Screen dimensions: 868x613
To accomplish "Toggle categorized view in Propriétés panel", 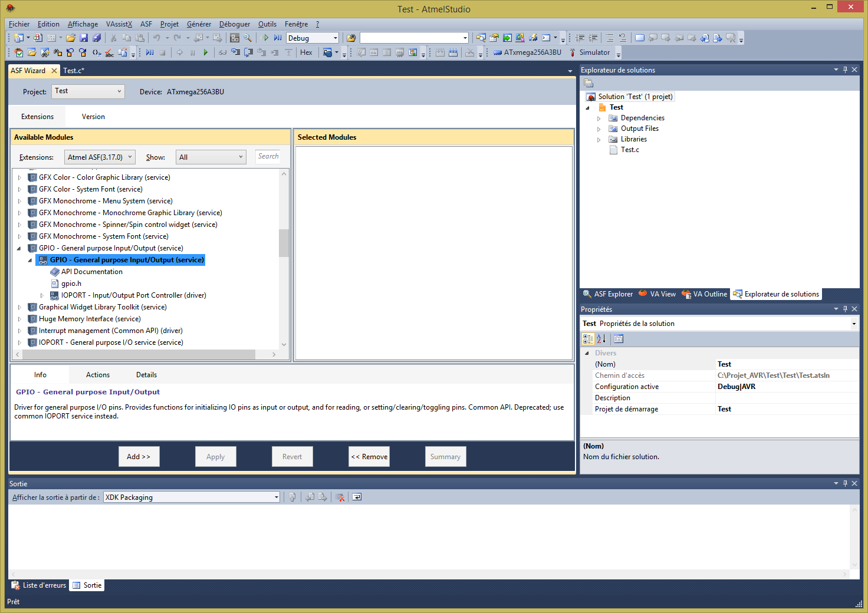I will tap(588, 339).
